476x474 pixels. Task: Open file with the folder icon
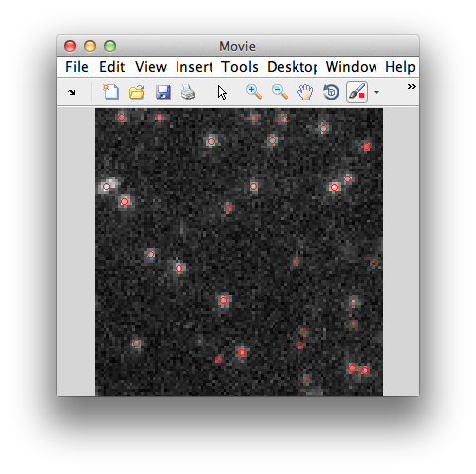(x=137, y=92)
